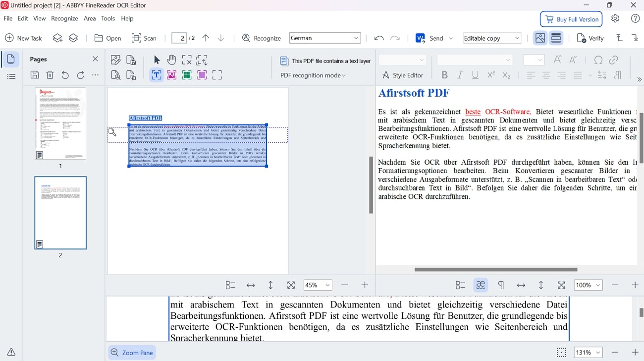Open the Edit menu
This screenshot has height=361, width=644.
23,18
